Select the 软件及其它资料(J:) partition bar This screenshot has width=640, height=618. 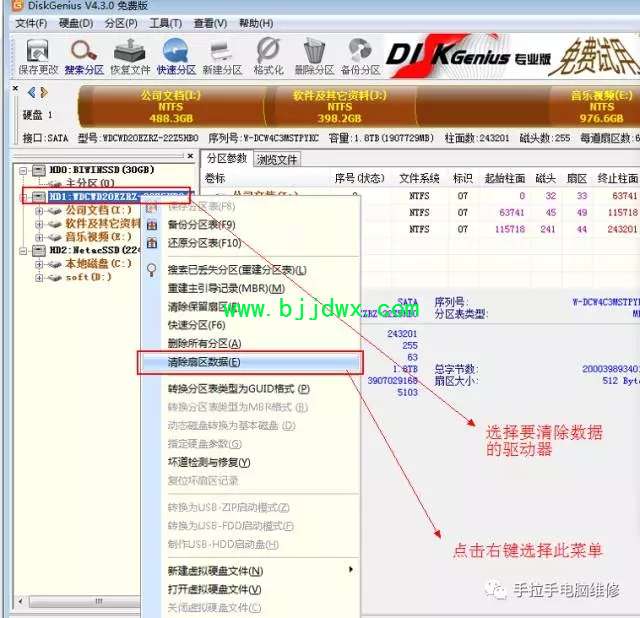tap(340, 107)
